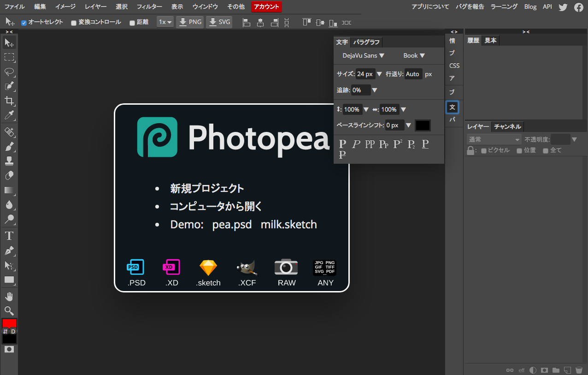Select the Clone Stamp tool

(9, 161)
